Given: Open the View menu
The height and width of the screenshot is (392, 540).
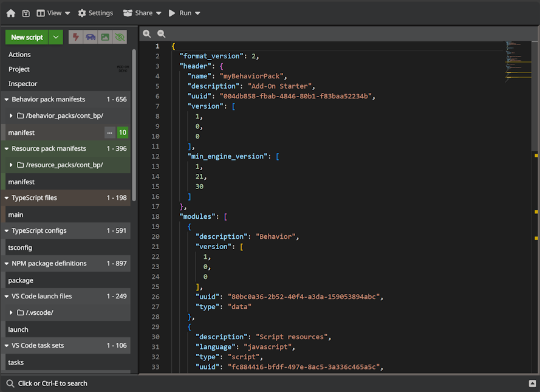Looking at the screenshot, I should click(x=53, y=12).
